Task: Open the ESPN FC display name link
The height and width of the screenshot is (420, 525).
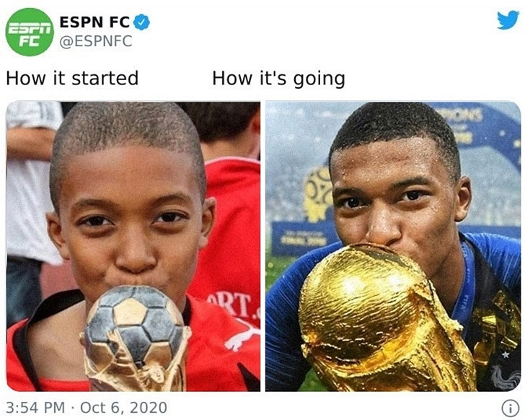Action: 94,22
